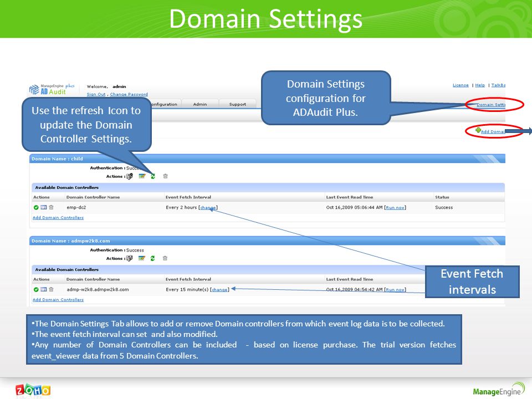Click the refresh icon for domain child

tap(153, 176)
